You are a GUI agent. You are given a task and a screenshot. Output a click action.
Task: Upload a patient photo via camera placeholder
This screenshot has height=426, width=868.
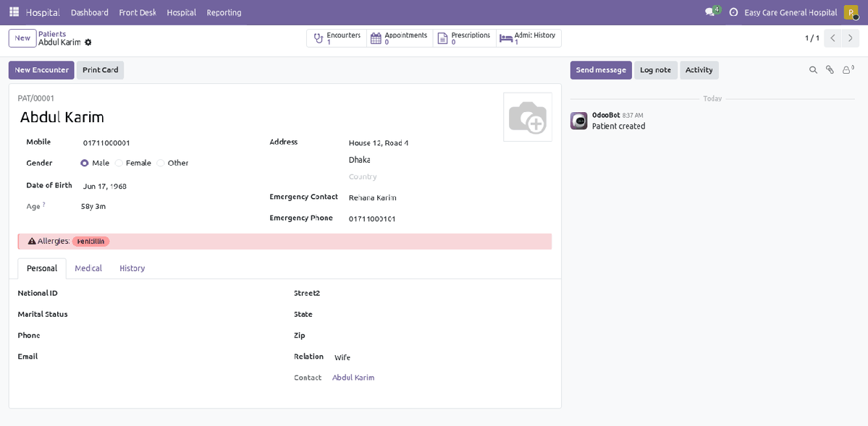(528, 117)
